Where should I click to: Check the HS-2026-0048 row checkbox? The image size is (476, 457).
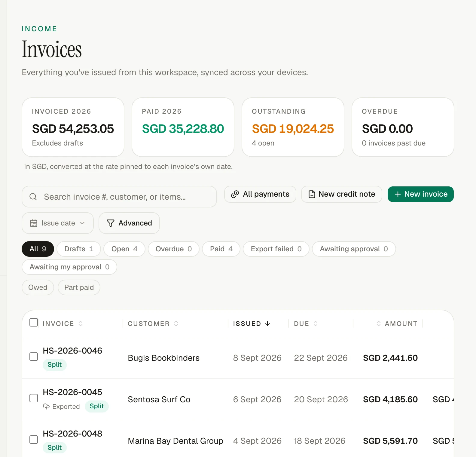pos(34,440)
